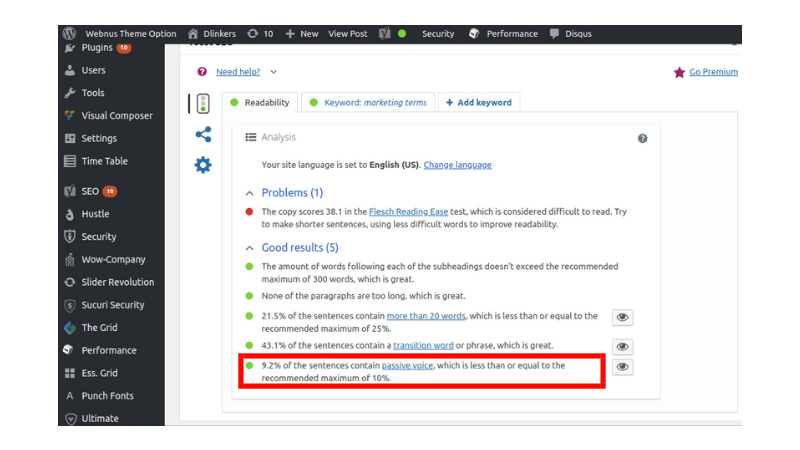Click the Yoast icon in admin bar
800x450 pixels.
pyautogui.click(x=385, y=34)
